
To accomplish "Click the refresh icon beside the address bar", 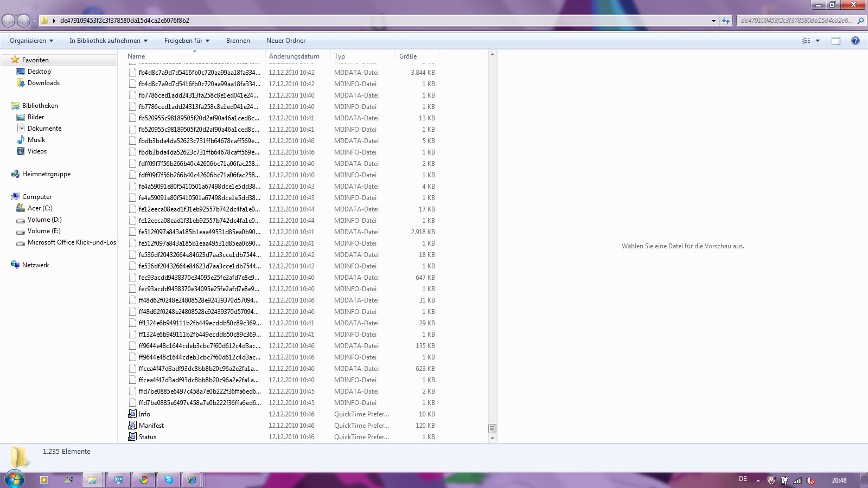I will tap(726, 21).
